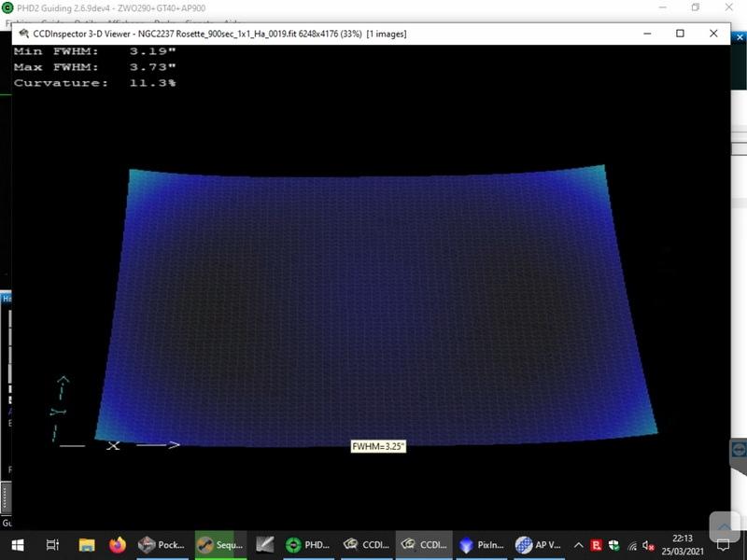
Task: Switch to the AP V... taskbar app
Action: (539, 545)
